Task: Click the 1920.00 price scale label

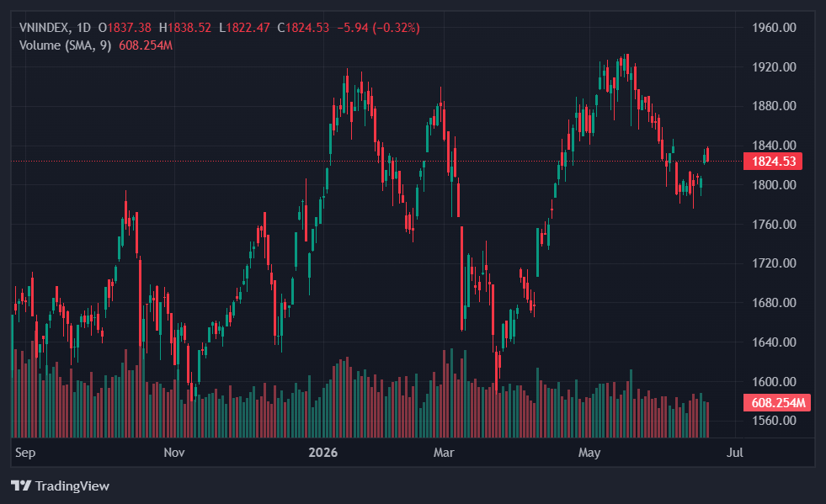Action: click(x=774, y=66)
